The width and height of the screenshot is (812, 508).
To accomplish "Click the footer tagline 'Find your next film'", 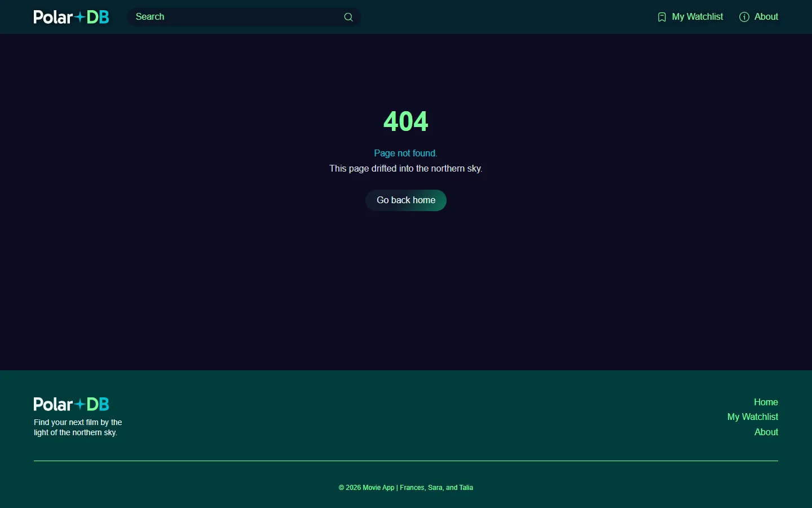I will click(78, 427).
